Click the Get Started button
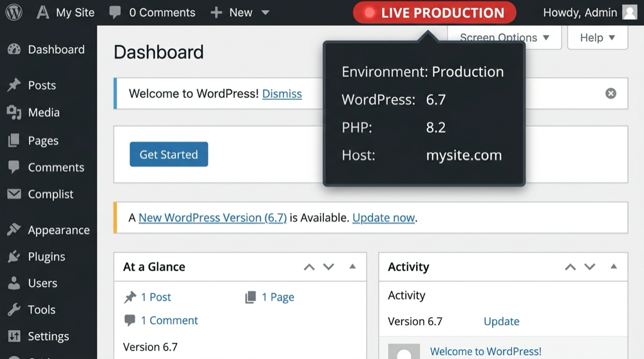 [x=169, y=154]
